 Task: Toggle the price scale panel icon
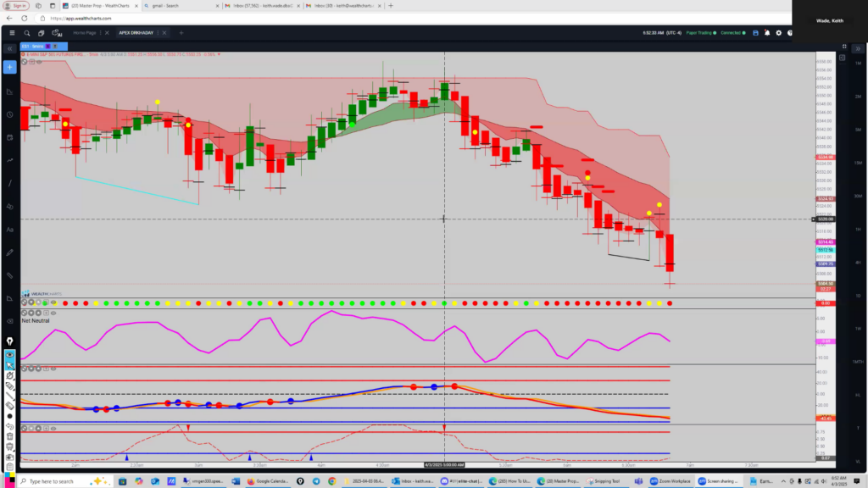[x=842, y=58]
